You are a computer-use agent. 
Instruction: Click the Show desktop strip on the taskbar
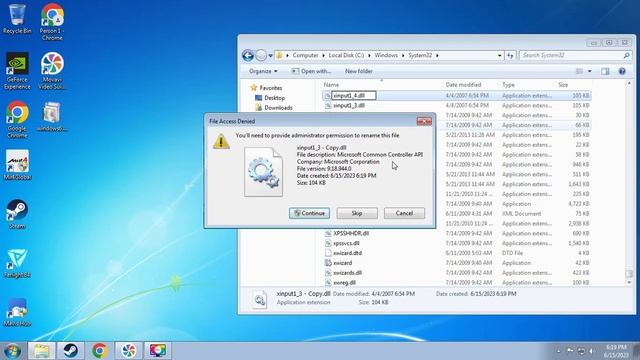click(x=636, y=351)
